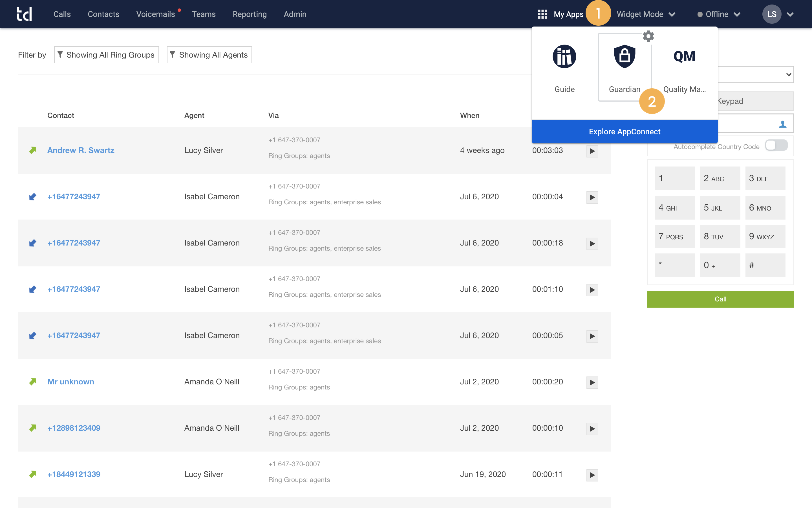The width and height of the screenshot is (812, 508).
Task: Open the Admin menu
Action: tap(295, 14)
